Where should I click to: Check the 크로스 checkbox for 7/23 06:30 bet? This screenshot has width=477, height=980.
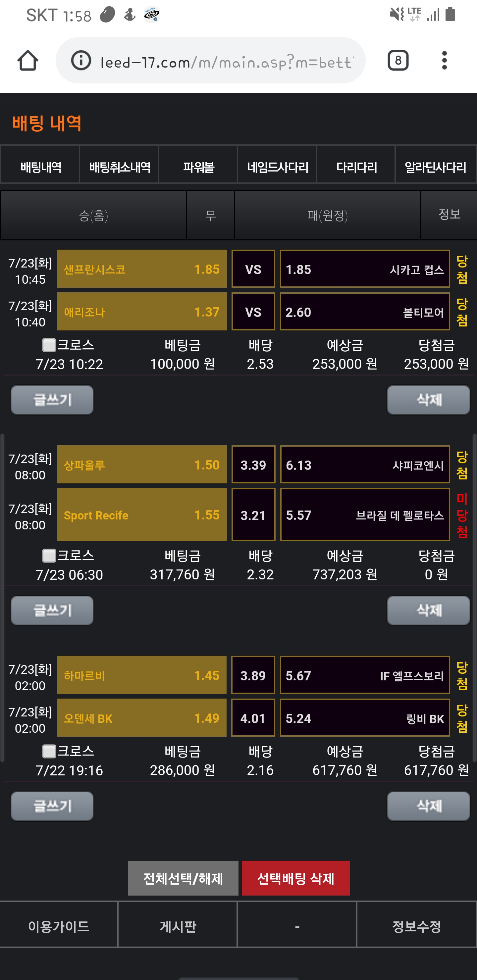[49, 556]
